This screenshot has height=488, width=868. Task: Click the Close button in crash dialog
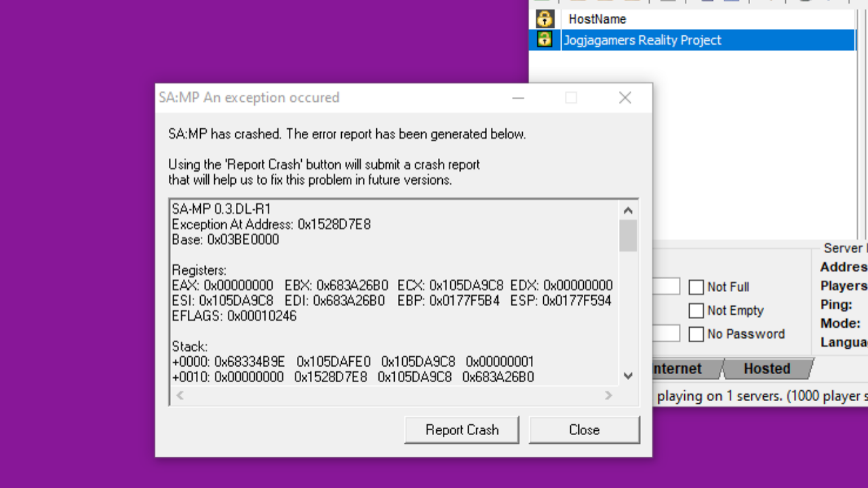(x=584, y=430)
